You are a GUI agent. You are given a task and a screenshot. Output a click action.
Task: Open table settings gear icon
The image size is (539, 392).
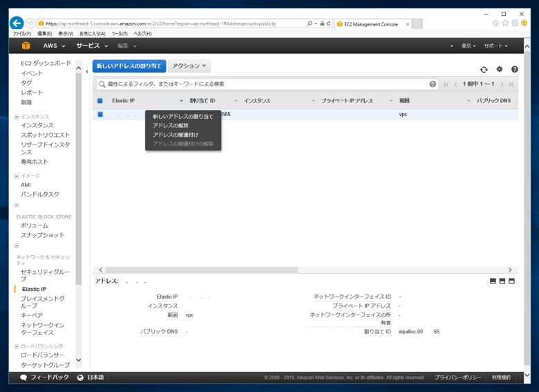pyautogui.click(x=500, y=69)
